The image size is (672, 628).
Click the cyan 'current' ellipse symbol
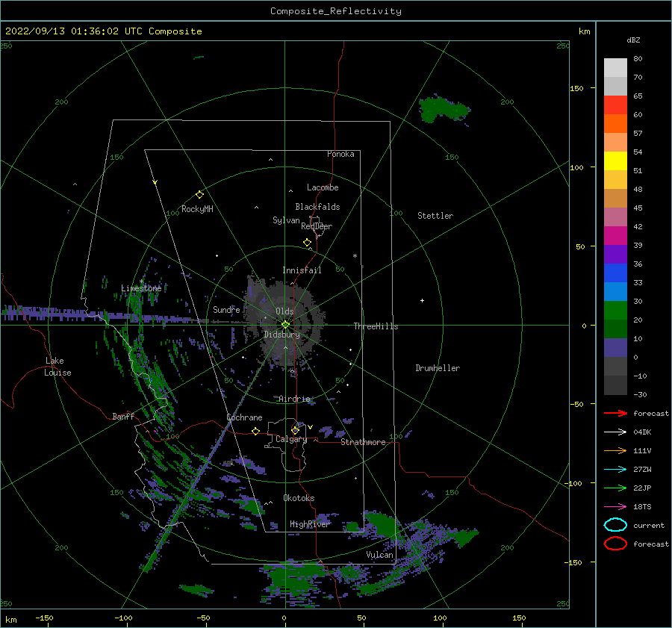tap(615, 525)
